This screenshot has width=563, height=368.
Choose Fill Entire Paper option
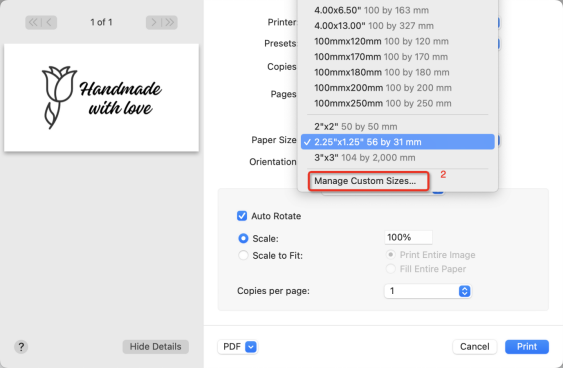390,269
